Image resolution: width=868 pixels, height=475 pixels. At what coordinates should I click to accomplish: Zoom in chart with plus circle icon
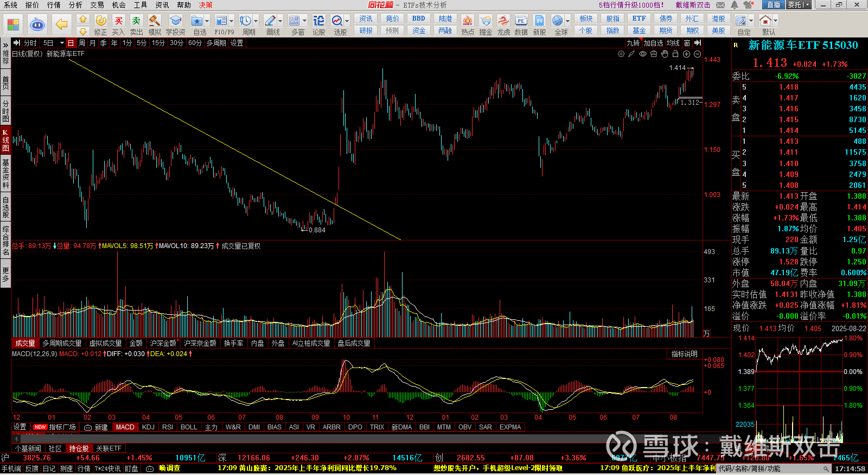pyautogui.click(x=686, y=54)
